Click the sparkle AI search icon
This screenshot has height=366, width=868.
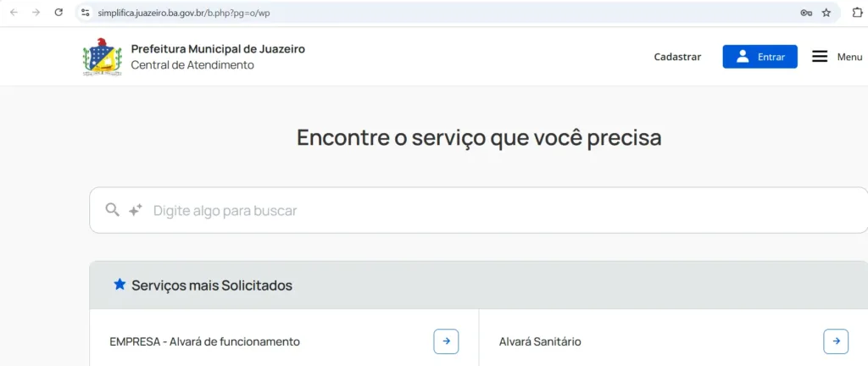pos(135,210)
